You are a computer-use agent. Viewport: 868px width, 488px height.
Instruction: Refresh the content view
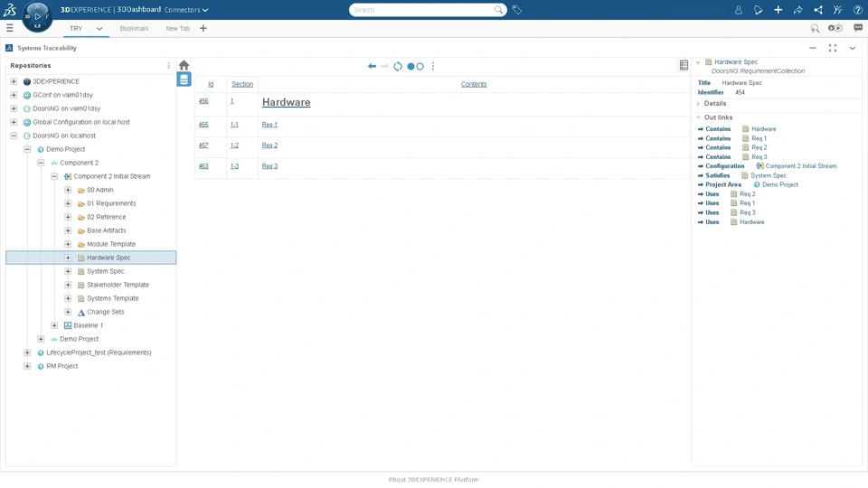coord(398,66)
